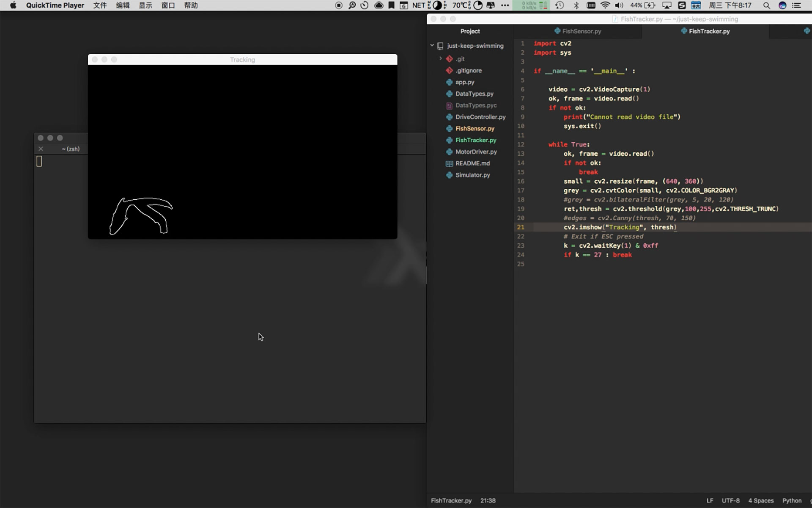Open Spotlight search magnifier in menu bar

(766, 6)
